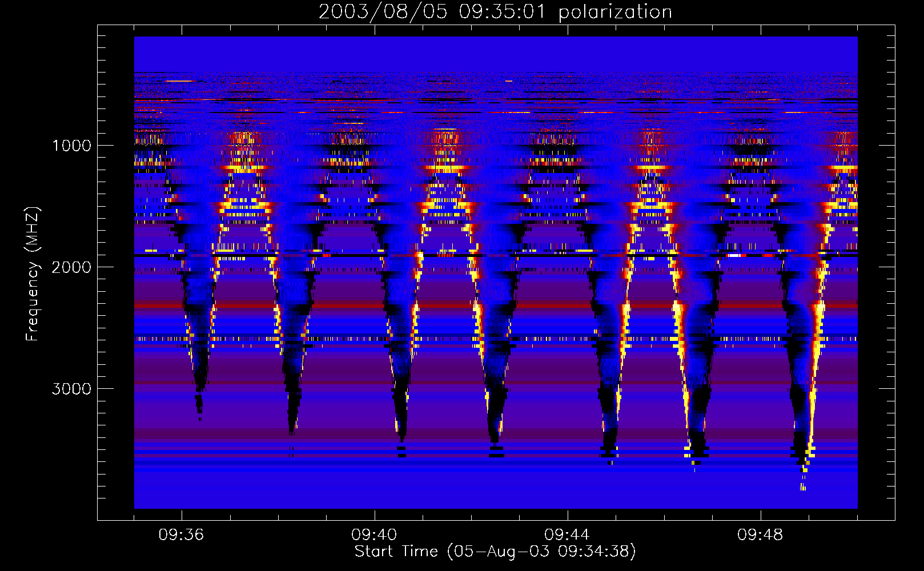
Task: Click the 09:40 time tick label
Action: coord(374,535)
